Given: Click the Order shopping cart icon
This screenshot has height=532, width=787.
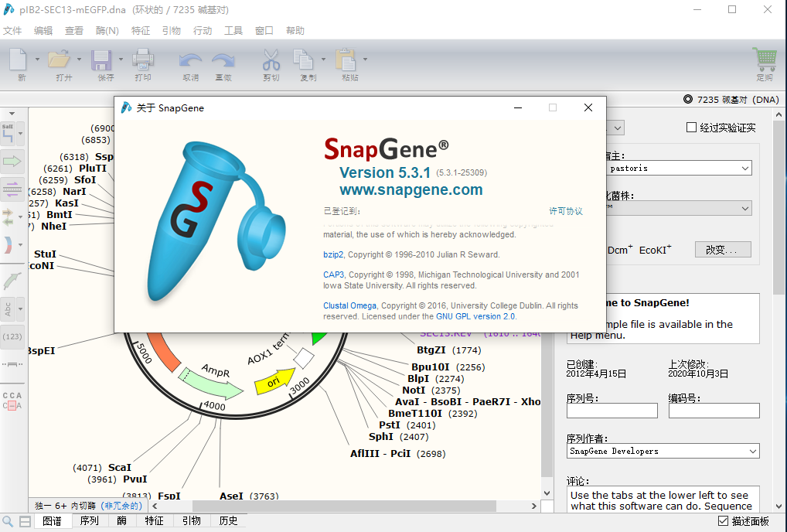Looking at the screenshot, I should (x=765, y=60).
